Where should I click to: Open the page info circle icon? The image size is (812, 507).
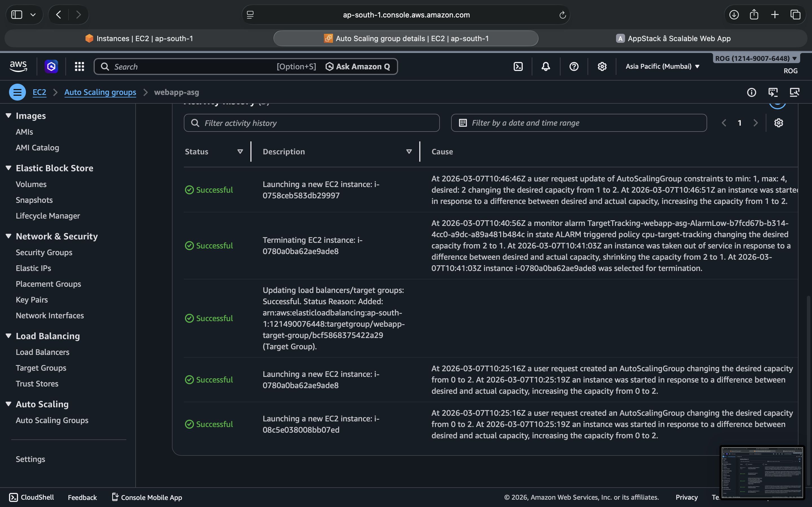(751, 92)
